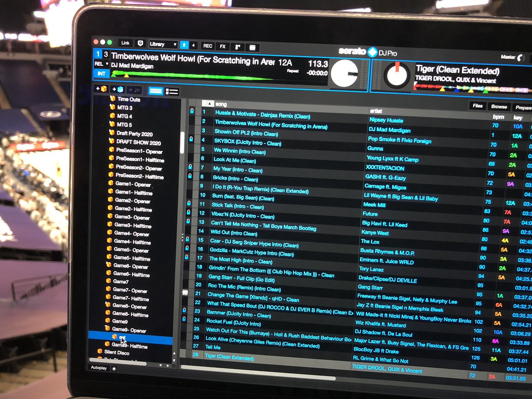Open the FX effects panel
Screen dimensions: 532x399
[x=223, y=46]
